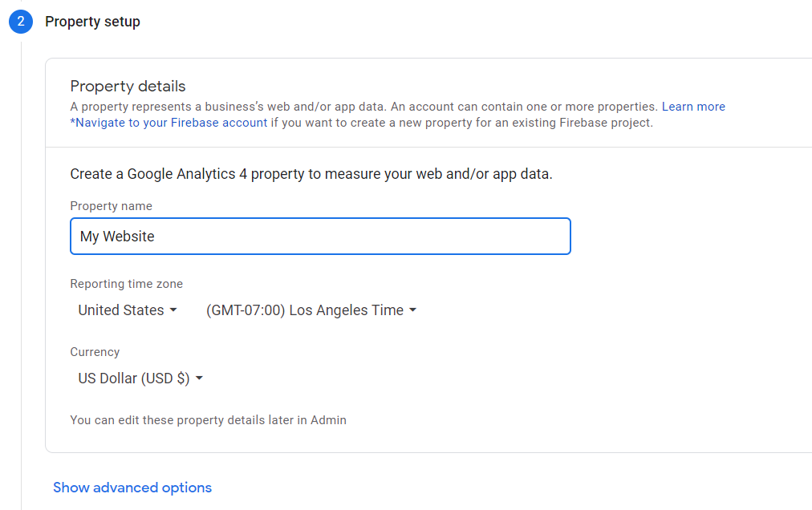
Task: Click the caret arrow beside US Dollar
Action: (x=199, y=378)
